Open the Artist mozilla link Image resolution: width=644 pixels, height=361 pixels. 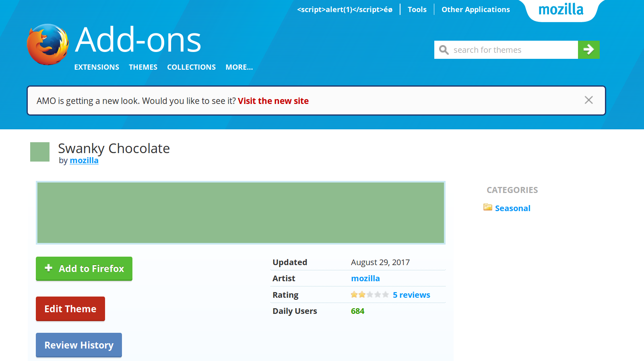tap(365, 278)
